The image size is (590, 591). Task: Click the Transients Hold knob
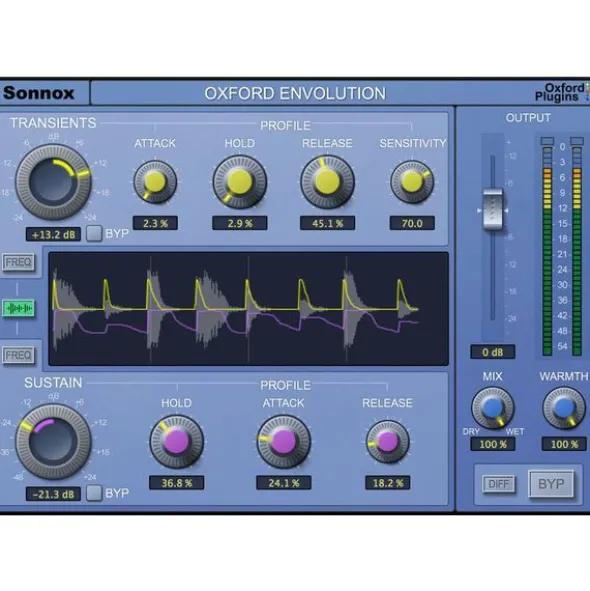(x=240, y=182)
